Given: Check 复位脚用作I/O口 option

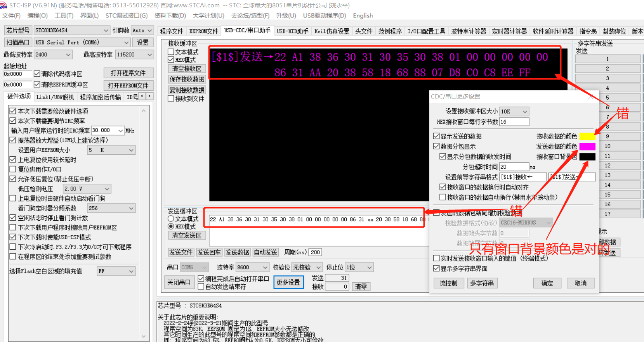Looking at the screenshot, I should (13, 169).
